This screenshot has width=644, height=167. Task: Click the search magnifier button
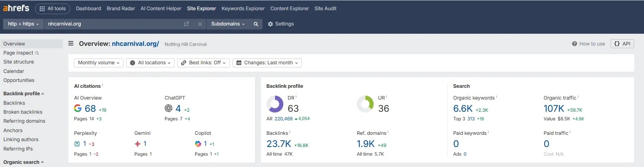[256, 24]
